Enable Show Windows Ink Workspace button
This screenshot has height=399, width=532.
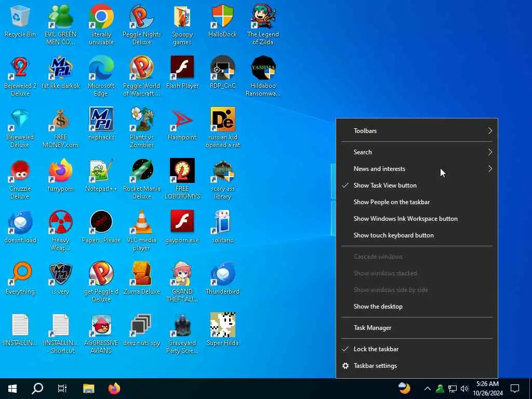tap(417, 219)
